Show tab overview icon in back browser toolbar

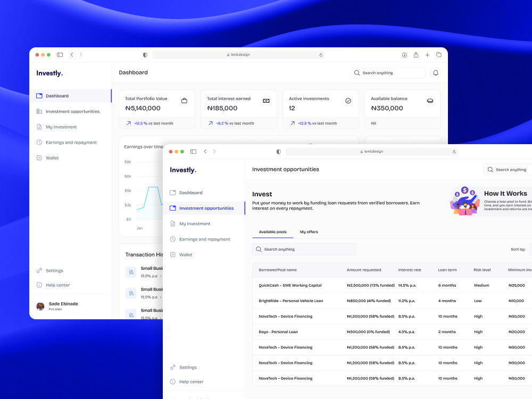pos(439,55)
